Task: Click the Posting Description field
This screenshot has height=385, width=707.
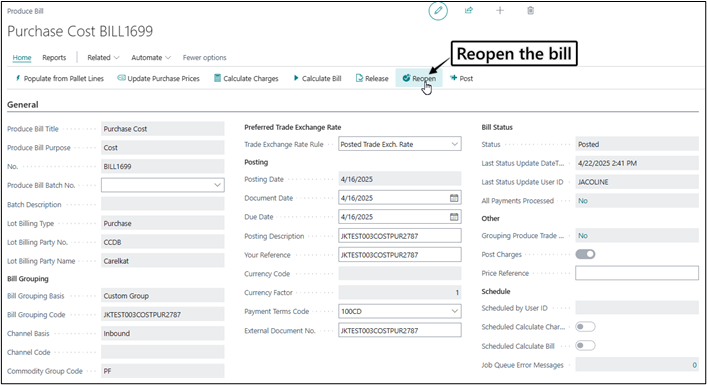Action: pos(399,236)
